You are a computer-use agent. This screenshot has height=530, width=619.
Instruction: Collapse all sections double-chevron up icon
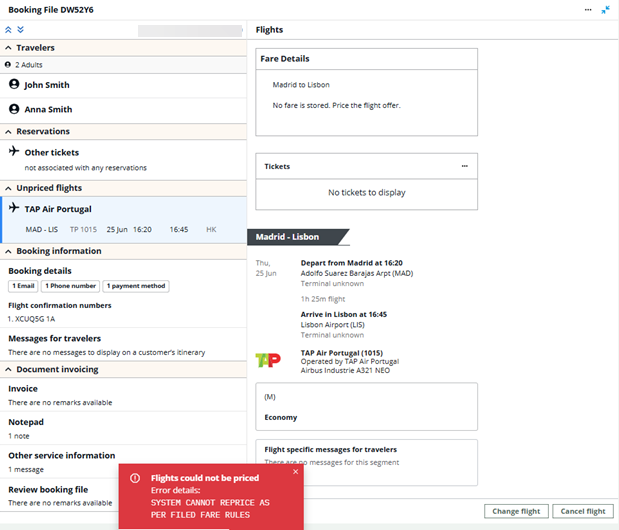coord(9,30)
